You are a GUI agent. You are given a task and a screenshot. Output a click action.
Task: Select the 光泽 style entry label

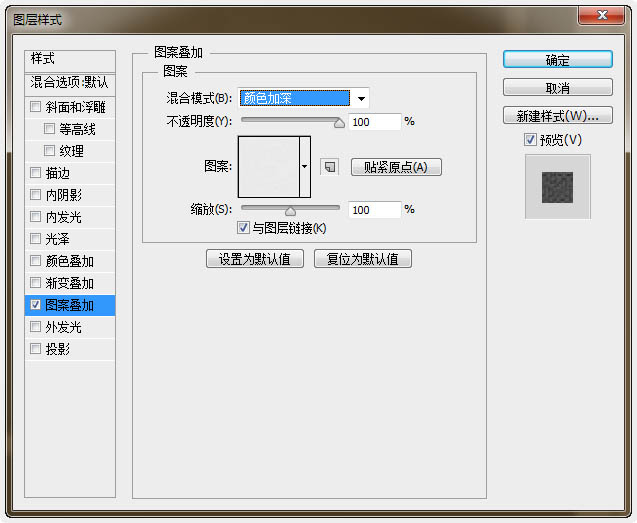pos(57,239)
